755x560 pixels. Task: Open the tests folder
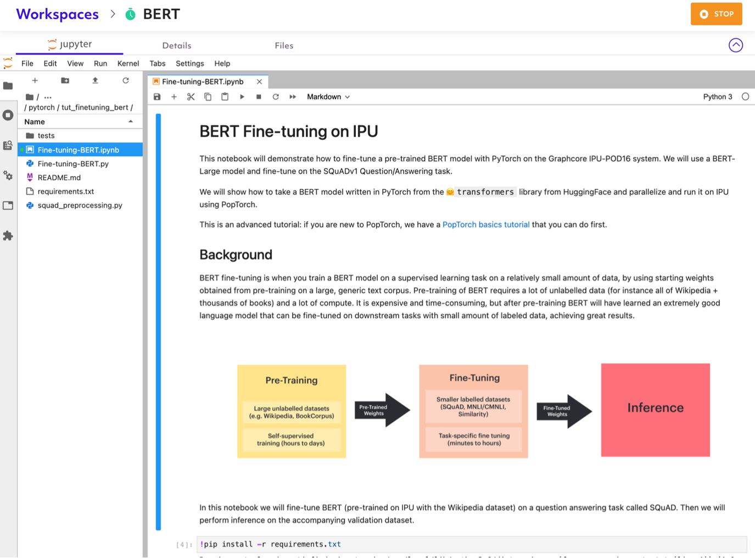tap(80, 136)
